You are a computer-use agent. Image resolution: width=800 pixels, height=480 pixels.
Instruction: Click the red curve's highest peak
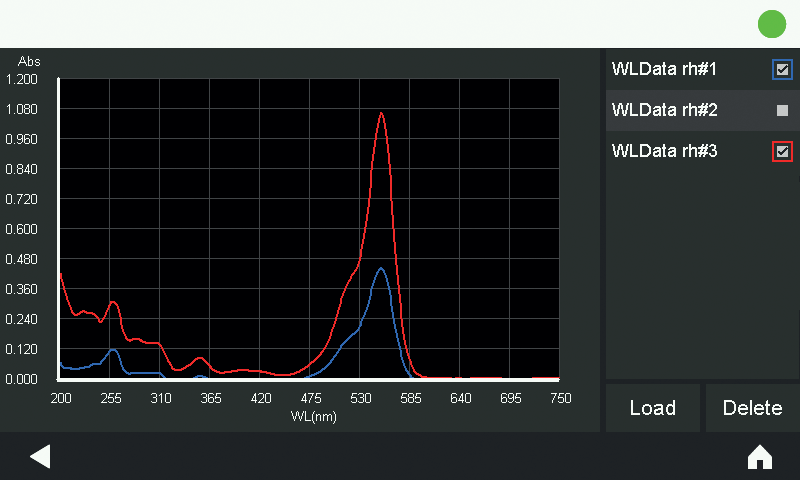381,113
